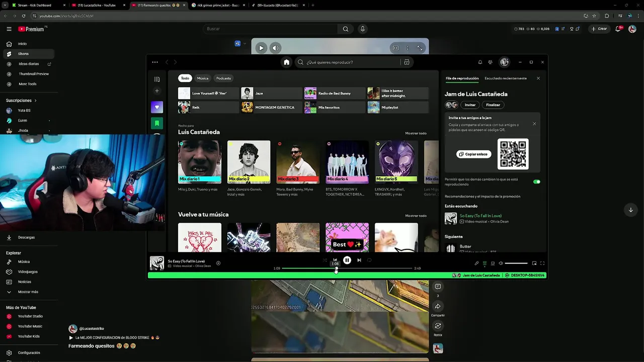This screenshot has width=644, height=362.
Task: Open the Spotify profile avatar menu
Action: pos(504,62)
